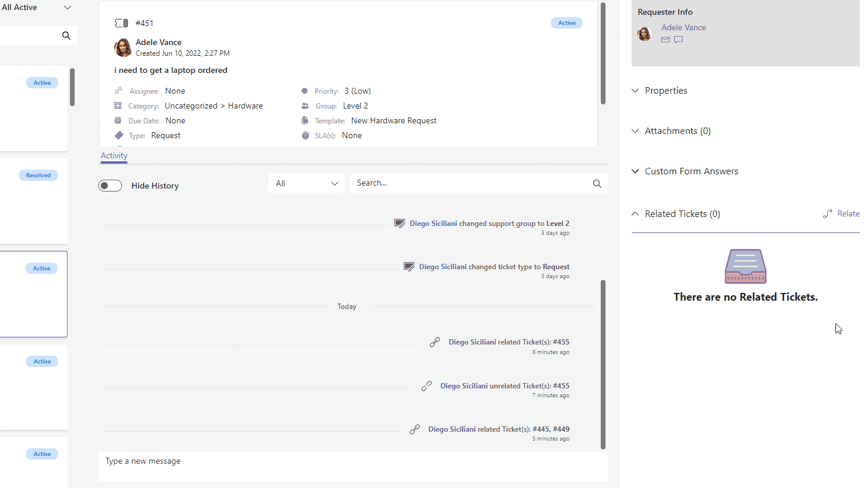Viewport: 868px width, 488px height.
Task: Click the chat icon under Adele Vance
Action: pyautogui.click(x=678, y=40)
